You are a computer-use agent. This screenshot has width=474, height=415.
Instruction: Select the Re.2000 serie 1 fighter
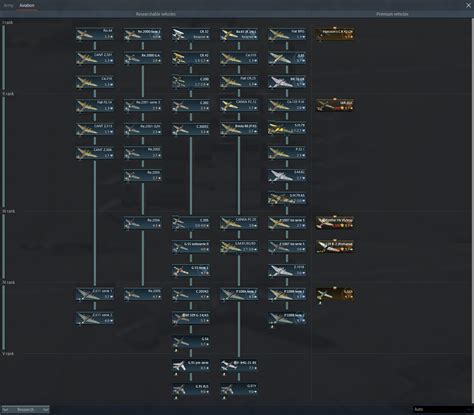(143, 34)
